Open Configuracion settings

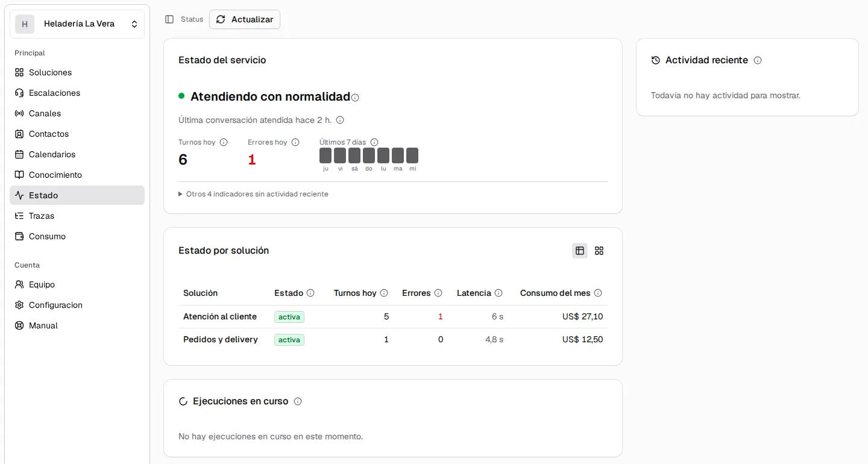(77, 305)
